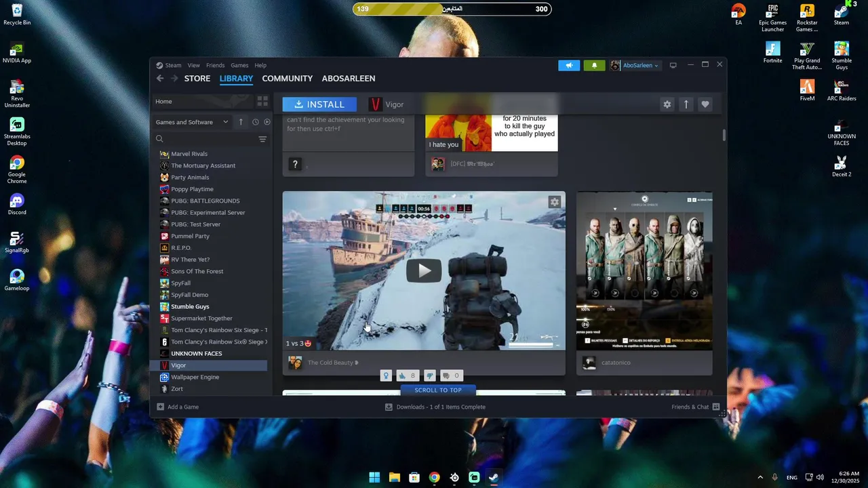The width and height of the screenshot is (868, 488).
Task: Open catatonico author profile
Action: 615,363
